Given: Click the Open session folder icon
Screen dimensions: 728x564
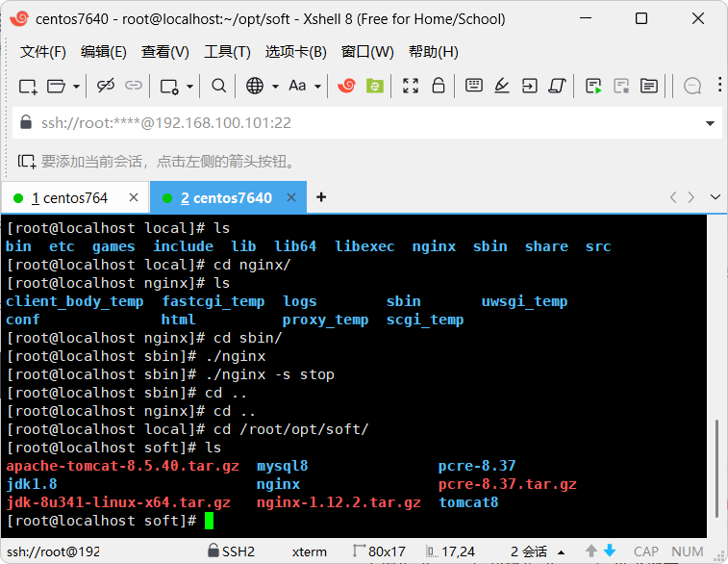Looking at the screenshot, I should pos(56,87).
